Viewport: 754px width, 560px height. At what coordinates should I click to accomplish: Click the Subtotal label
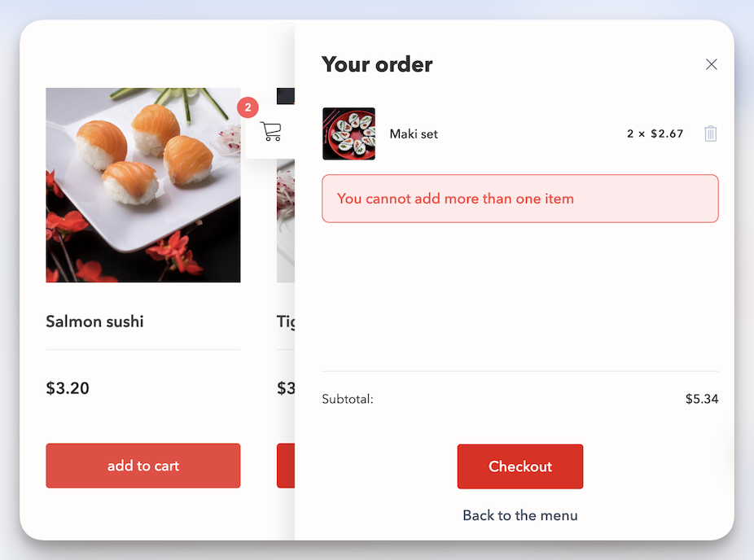click(347, 399)
